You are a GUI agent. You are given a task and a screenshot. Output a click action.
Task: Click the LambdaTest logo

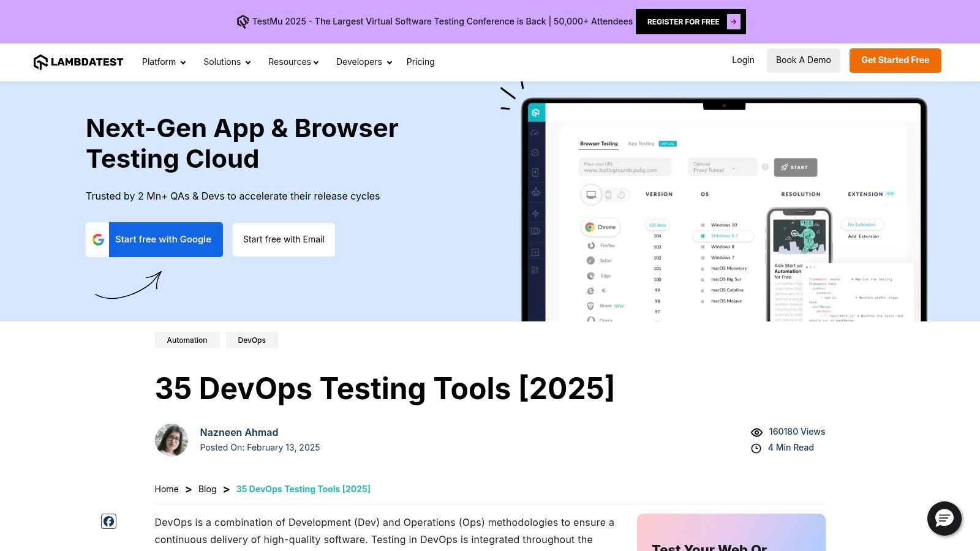pos(78,62)
